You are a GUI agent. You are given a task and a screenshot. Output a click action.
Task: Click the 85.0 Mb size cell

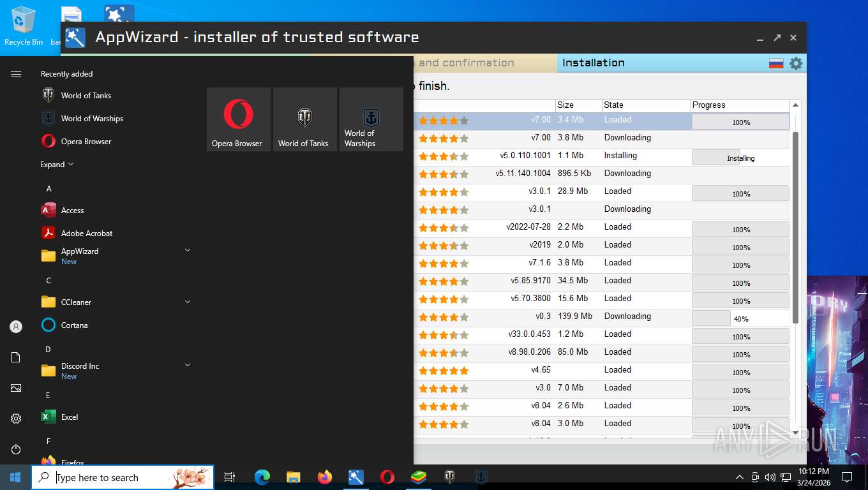pyautogui.click(x=572, y=352)
